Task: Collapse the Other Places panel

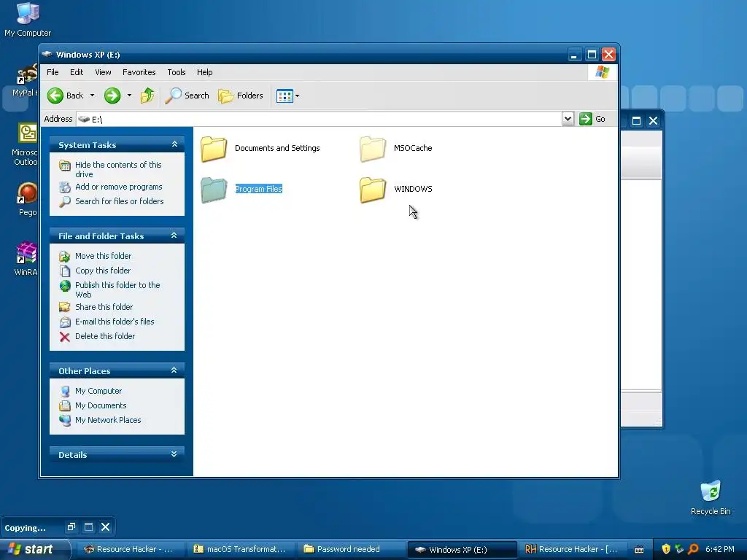Action: pyautogui.click(x=174, y=370)
